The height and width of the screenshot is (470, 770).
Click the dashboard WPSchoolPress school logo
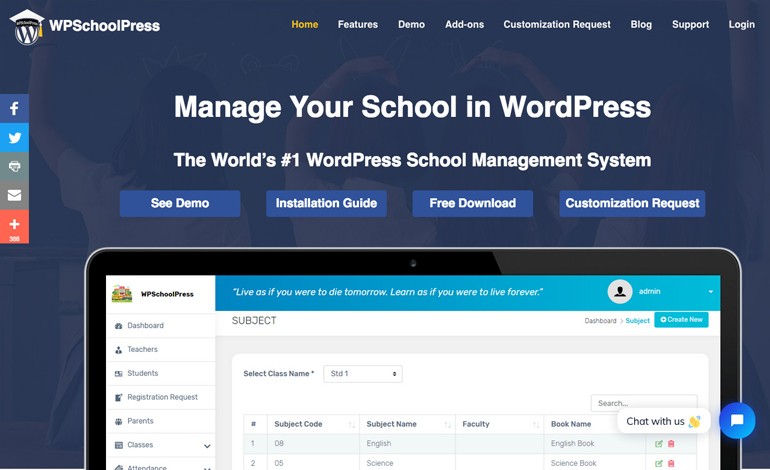pos(122,294)
